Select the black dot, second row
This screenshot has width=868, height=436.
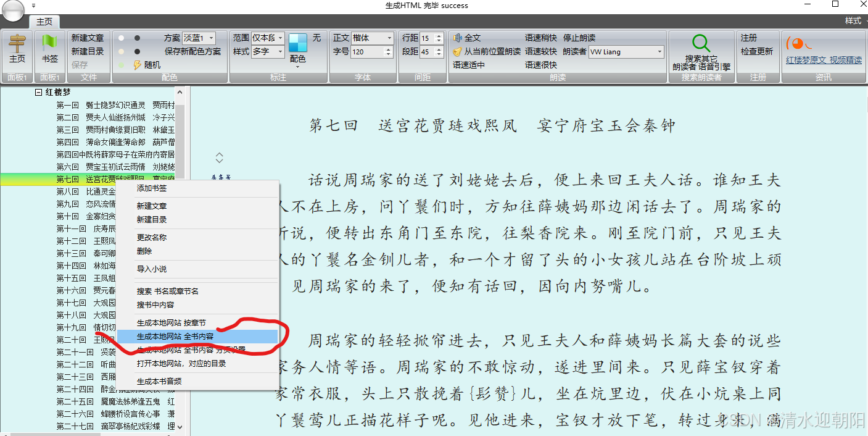(137, 51)
